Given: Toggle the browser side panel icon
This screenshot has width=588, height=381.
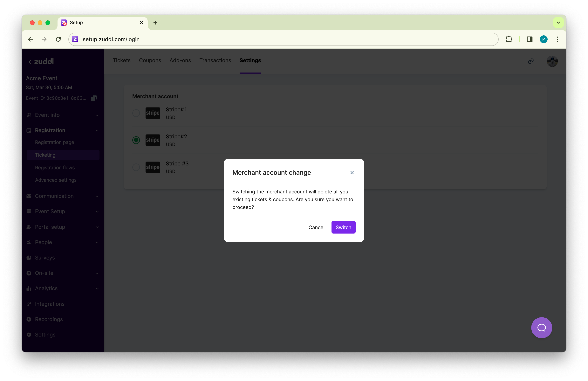Looking at the screenshot, I should coord(530,39).
